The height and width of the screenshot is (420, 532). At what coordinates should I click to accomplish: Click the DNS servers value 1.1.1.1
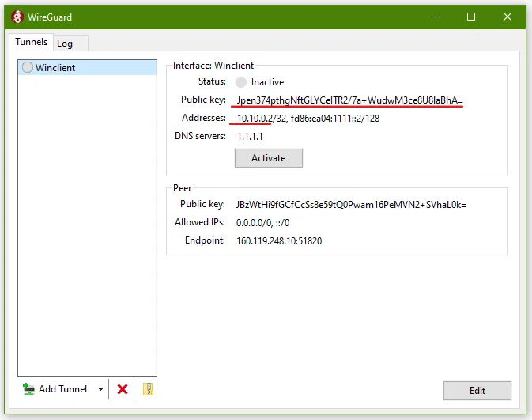250,137
